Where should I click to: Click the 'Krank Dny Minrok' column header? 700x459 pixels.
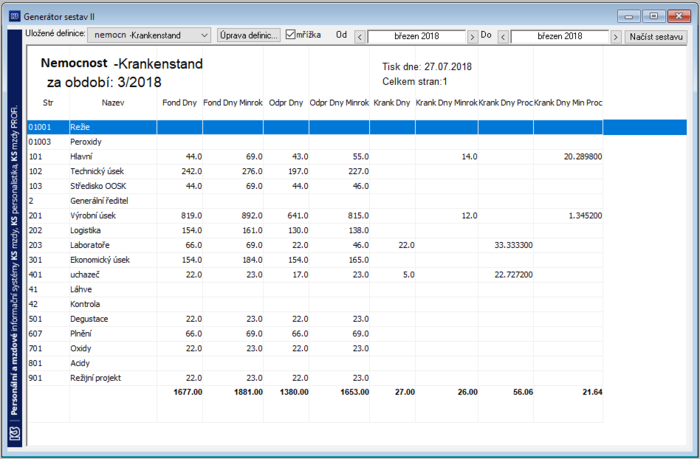pos(446,103)
